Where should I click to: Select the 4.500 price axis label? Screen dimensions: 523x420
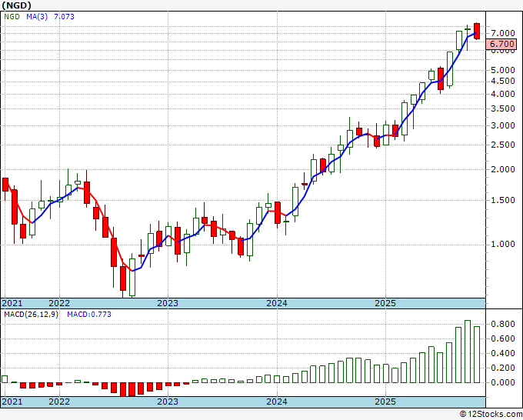(x=503, y=82)
